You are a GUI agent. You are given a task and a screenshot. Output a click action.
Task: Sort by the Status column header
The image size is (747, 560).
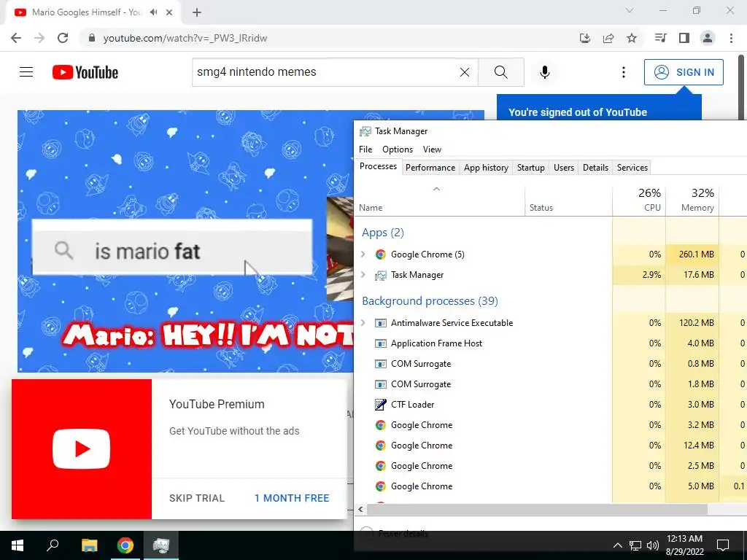tap(568, 200)
